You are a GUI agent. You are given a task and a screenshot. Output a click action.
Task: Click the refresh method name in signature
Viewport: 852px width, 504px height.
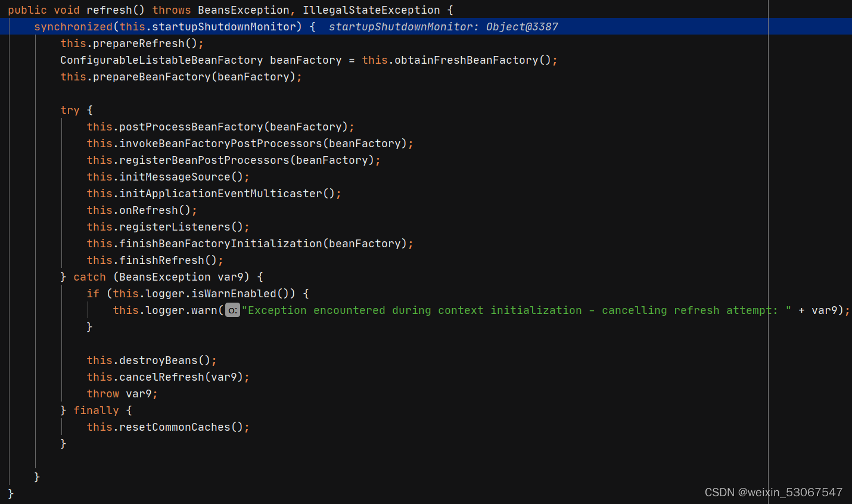(109, 10)
